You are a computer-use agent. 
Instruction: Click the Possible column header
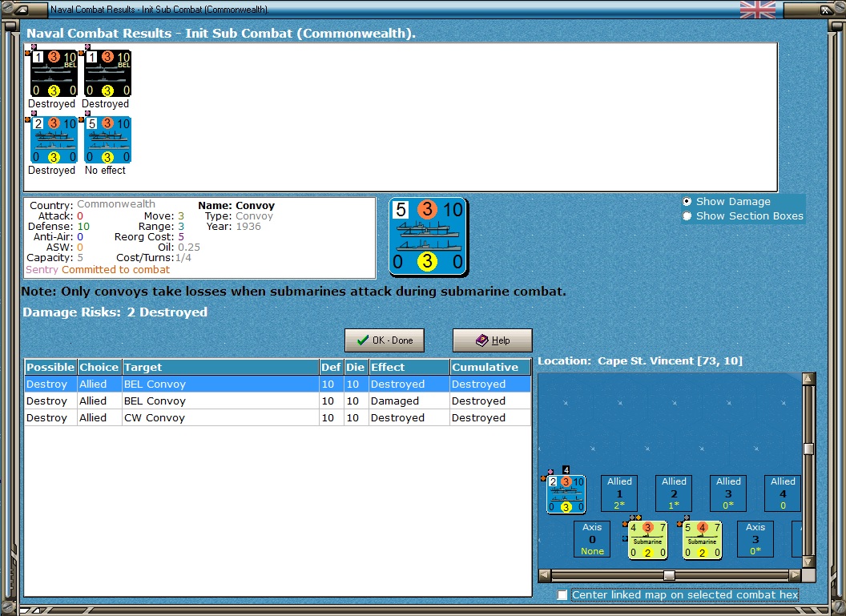[50, 368]
